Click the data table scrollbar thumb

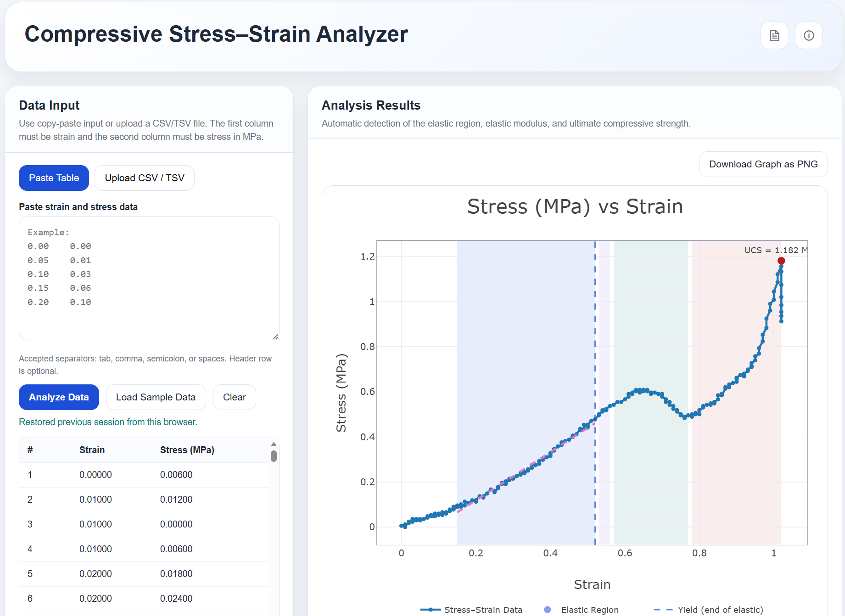click(274, 457)
